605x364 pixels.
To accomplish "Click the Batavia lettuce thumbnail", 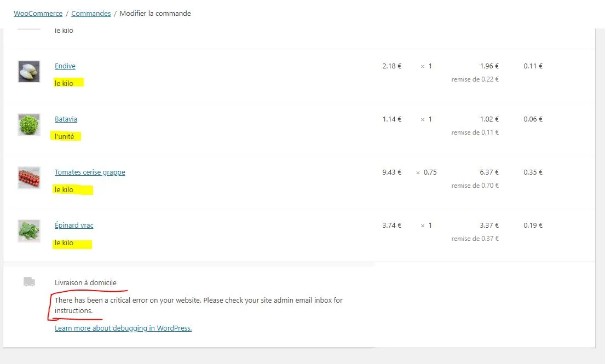I will tap(29, 125).
